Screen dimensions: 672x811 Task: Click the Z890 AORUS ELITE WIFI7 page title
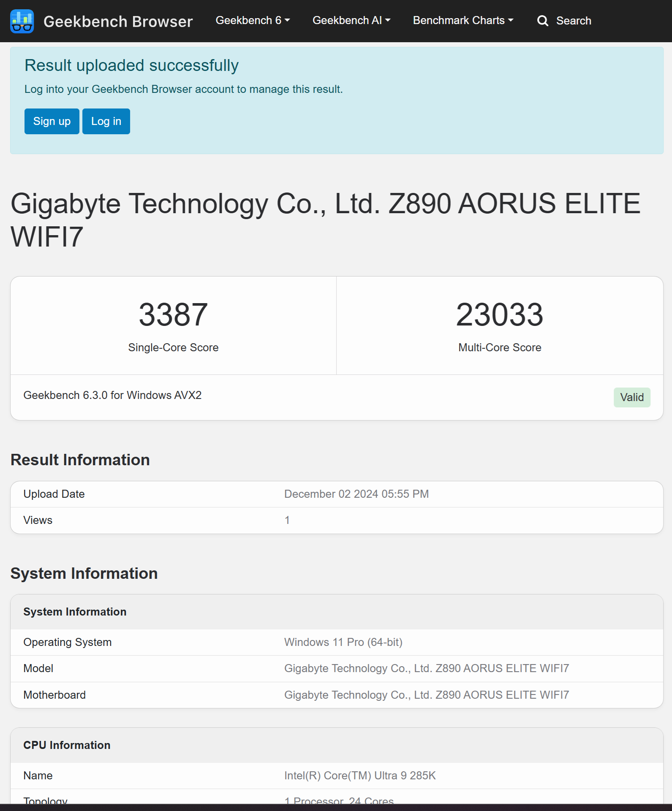pyautogui.click(x=325, y=220)
